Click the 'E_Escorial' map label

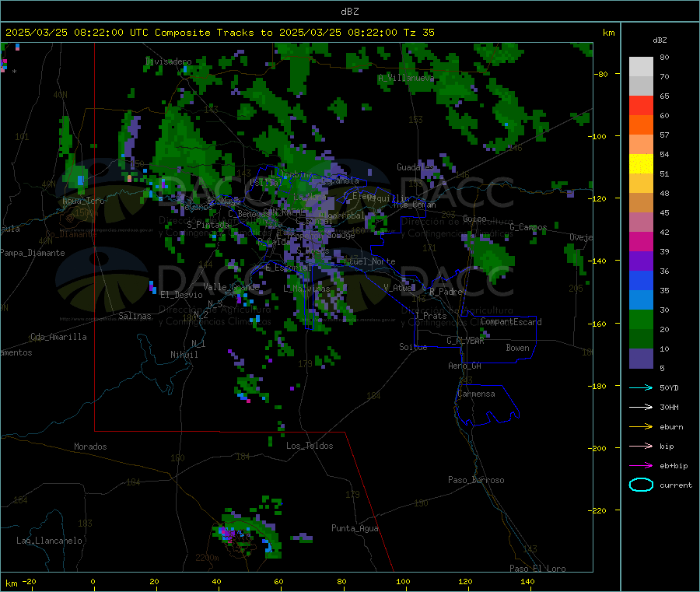(x=289, y=268)
